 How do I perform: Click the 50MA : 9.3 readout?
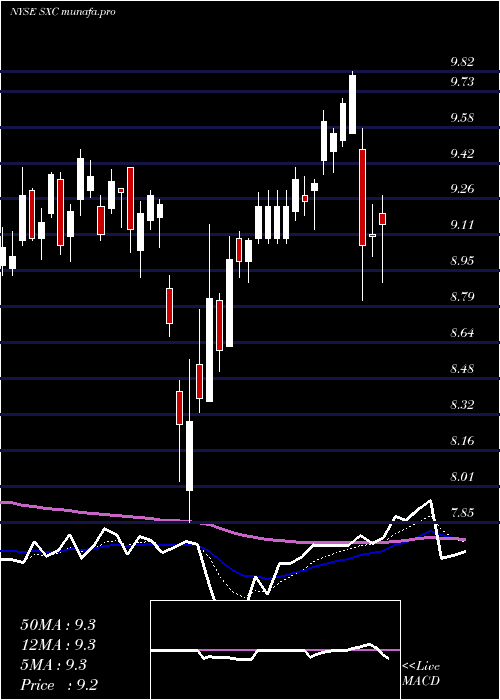pos(58,625)
